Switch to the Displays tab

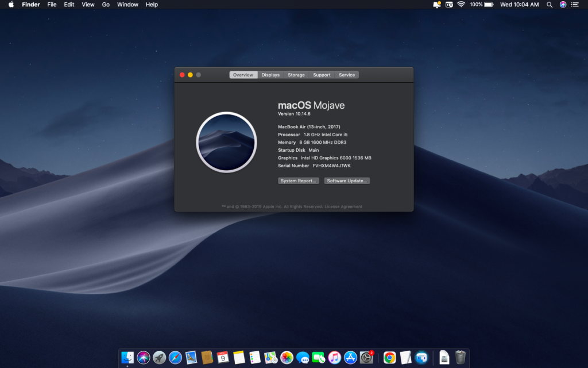[x=270, y=75]
